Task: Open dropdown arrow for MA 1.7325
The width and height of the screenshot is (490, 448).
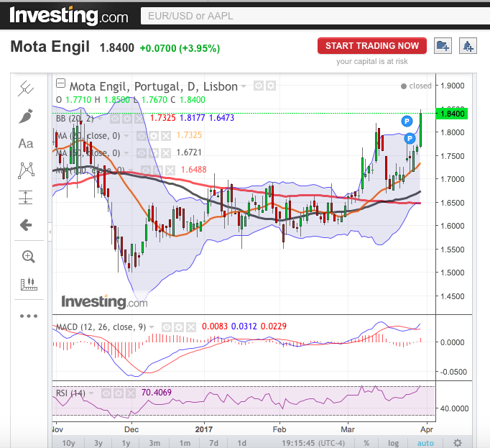Action: tap(126, 136)
